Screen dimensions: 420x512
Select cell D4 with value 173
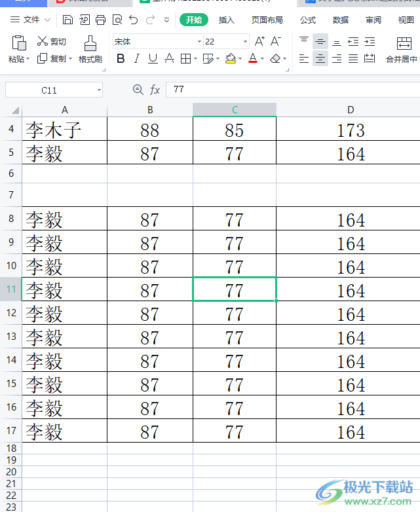pyautogui.click(x=348, y=129)
